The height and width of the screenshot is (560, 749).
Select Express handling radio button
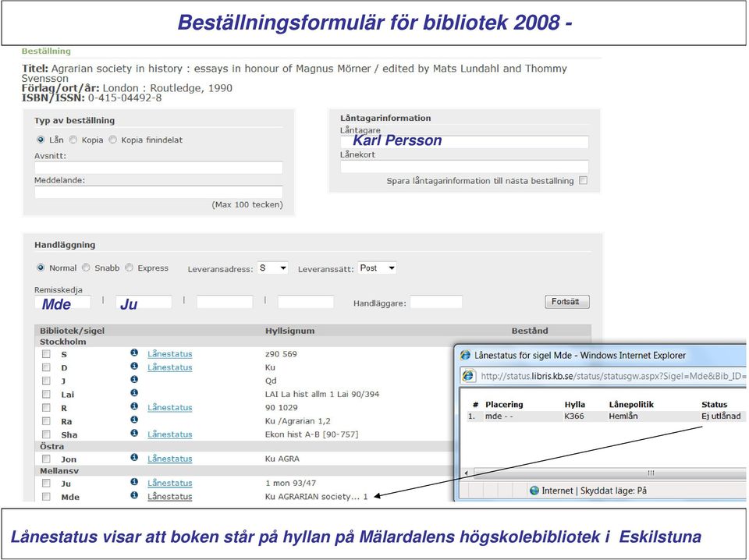[129, 268]
